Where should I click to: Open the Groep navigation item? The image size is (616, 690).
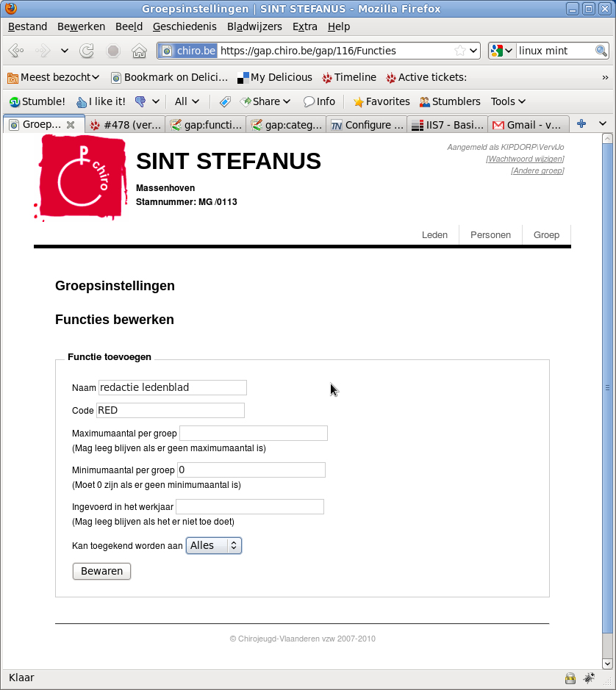pyautogui.click(x=546, y=235)
